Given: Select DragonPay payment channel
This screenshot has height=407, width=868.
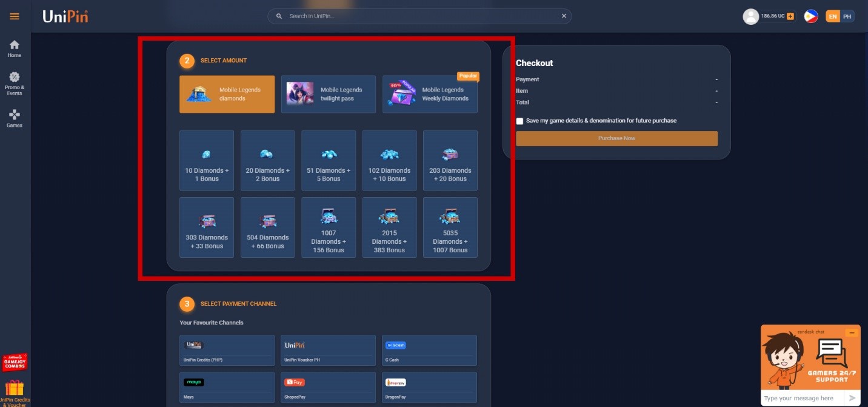Looking at the screenshot, I should 430,387.
